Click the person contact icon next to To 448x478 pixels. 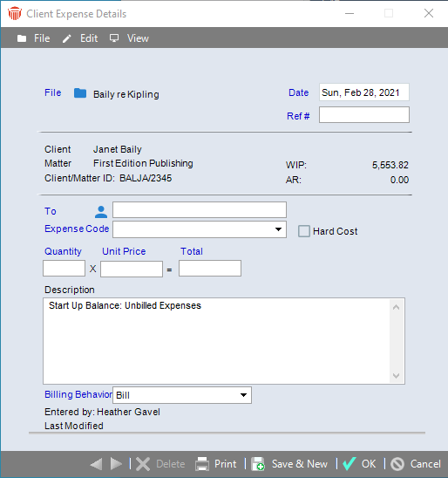point(101,212)
